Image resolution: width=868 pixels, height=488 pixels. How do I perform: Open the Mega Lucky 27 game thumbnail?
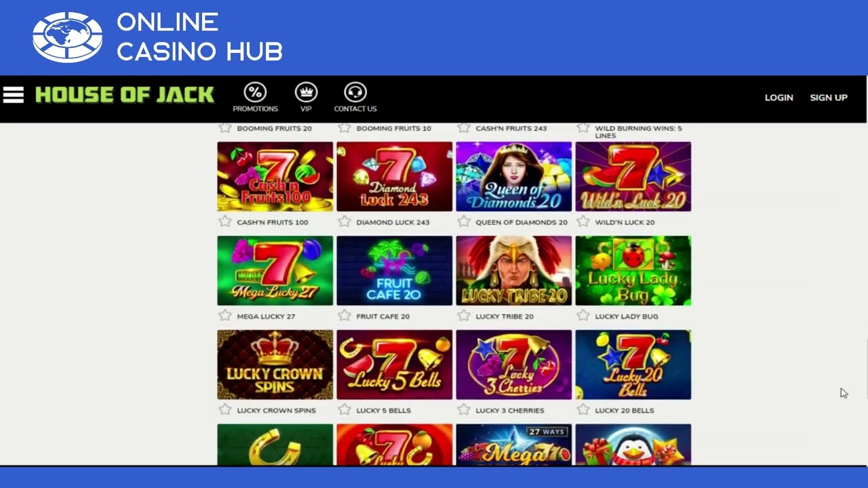(x=275, y=270)
